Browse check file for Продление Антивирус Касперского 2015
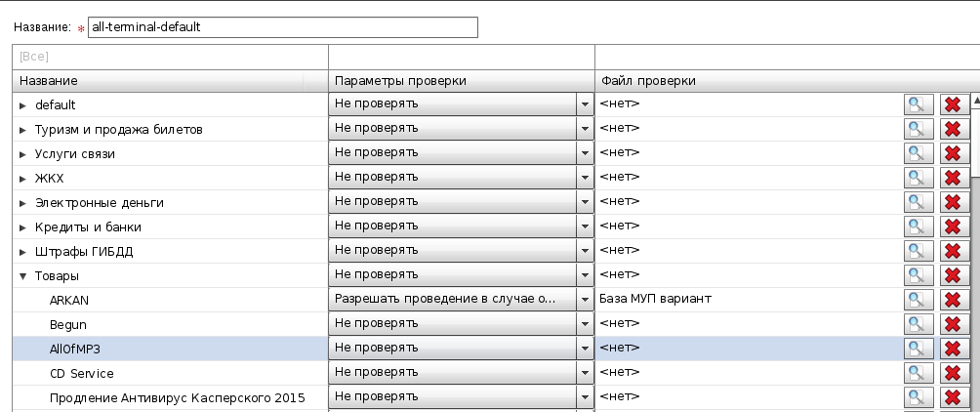980x412 pixels. 919,397
